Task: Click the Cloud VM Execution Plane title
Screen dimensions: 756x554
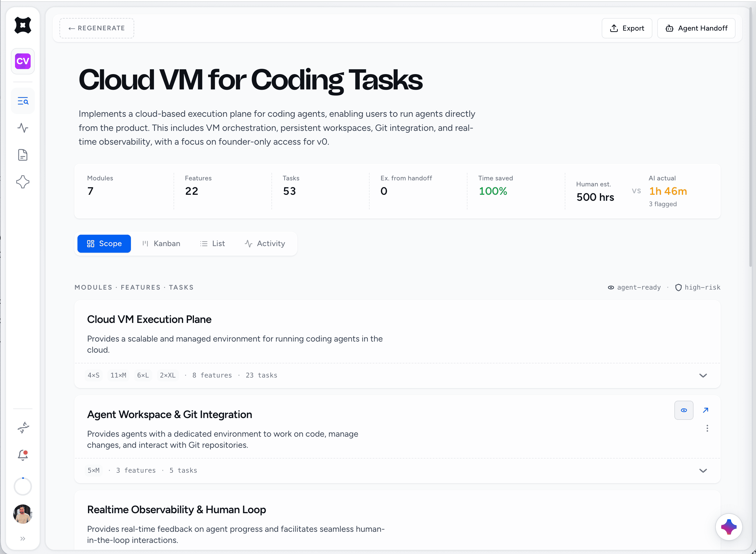Action: [x=149, y=319]
